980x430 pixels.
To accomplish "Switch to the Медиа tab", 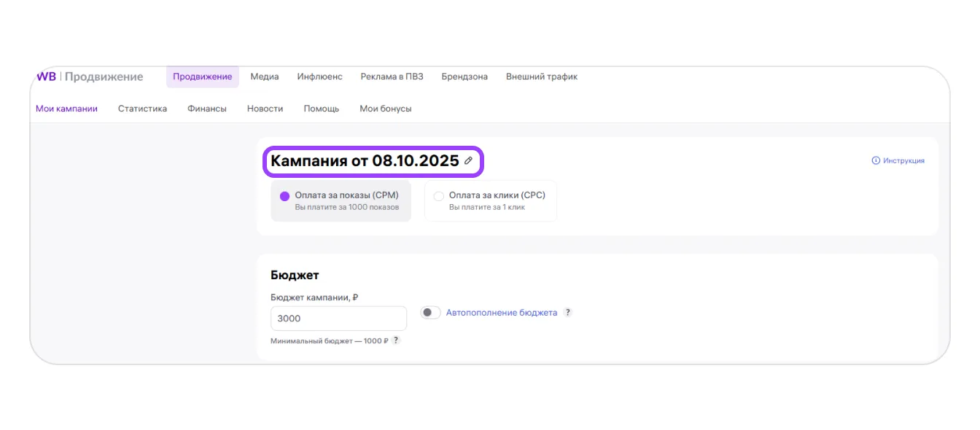I will (x=264, y=77).
